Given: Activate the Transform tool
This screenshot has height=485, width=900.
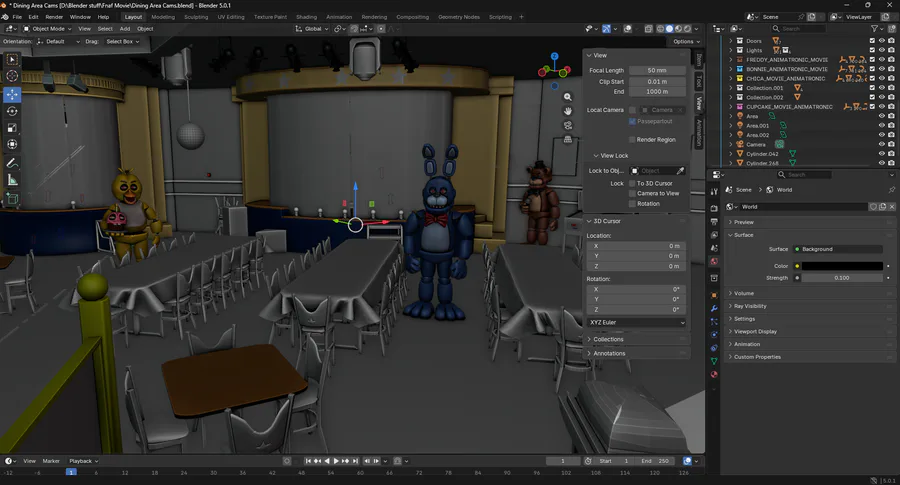Looking at the screenshot, I should coord(12,144).
